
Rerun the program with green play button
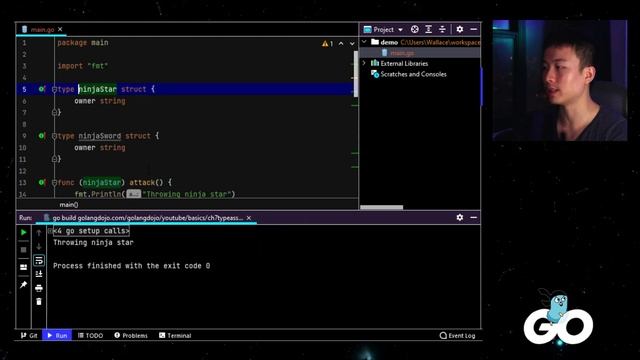24,232
